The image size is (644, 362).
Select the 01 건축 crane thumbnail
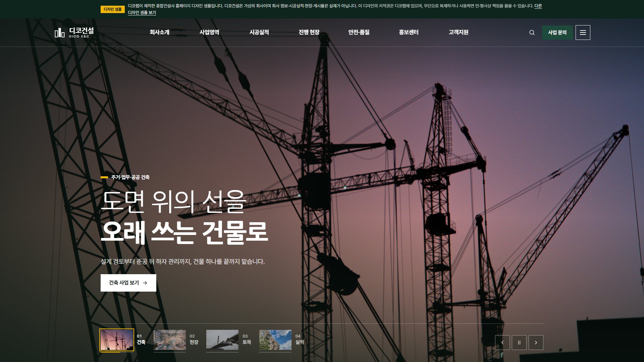tap(117, 340)
